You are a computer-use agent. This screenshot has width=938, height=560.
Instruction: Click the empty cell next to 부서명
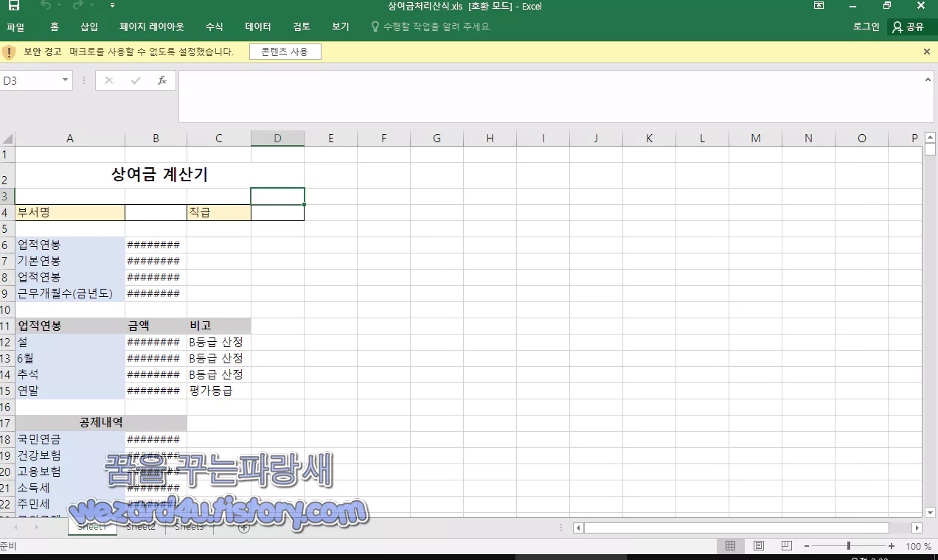156,212
